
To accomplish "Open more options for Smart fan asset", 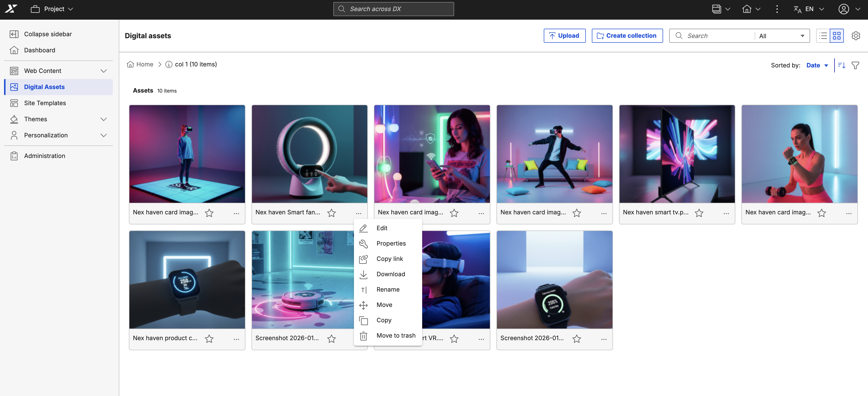I will click(x=358, y=213).
